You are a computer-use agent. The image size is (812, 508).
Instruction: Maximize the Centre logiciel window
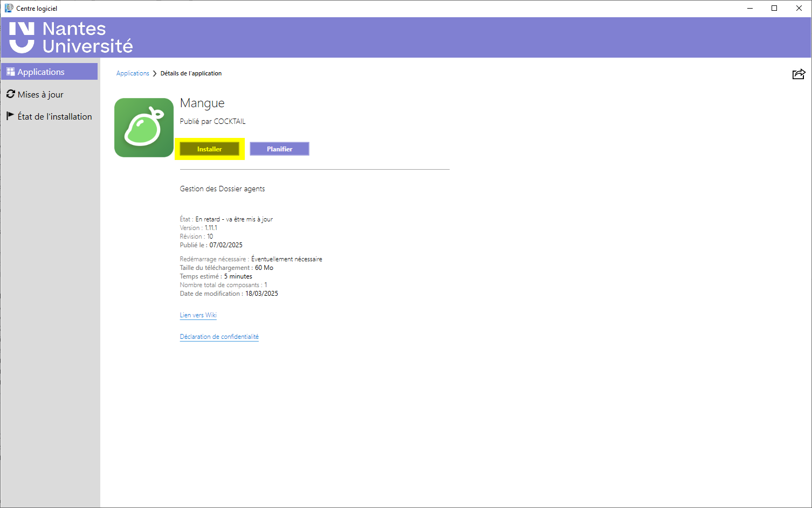pos(774,8)
